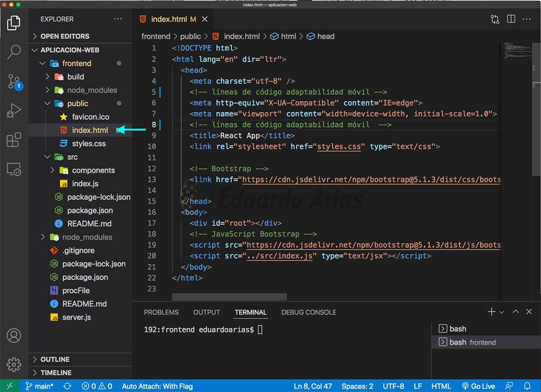Viewport: 541px width, 392px height.
Task: Click Auto Attach: With Flag status item
Action: (x=157, y=386)
